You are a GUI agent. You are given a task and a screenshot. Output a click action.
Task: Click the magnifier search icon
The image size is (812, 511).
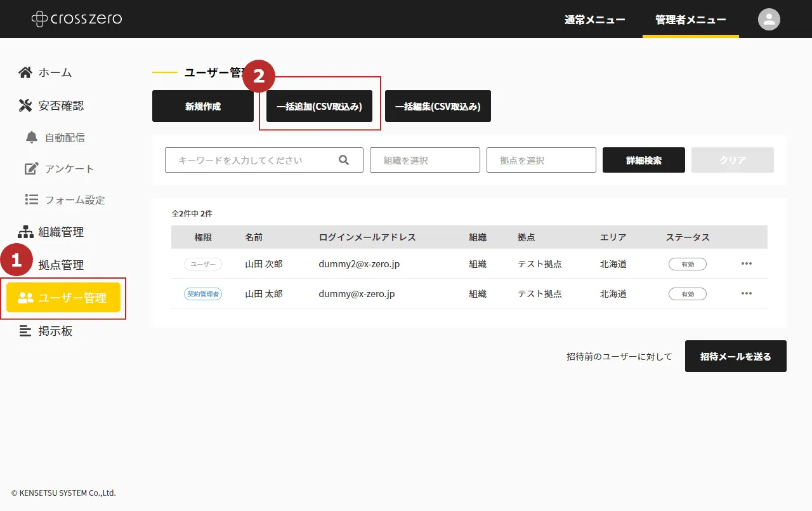(344, 160)
